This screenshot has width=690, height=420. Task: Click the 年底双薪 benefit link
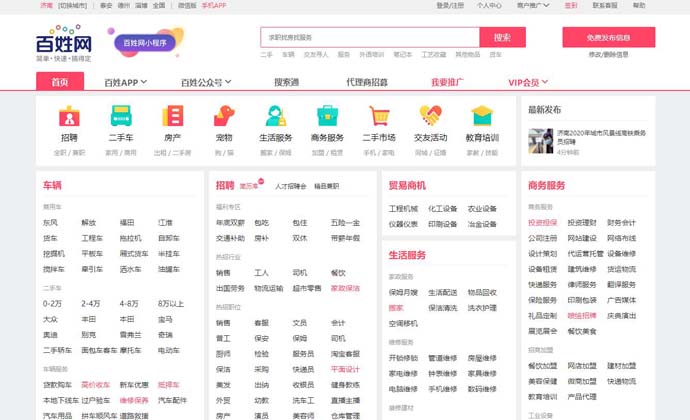click(230, 223)
